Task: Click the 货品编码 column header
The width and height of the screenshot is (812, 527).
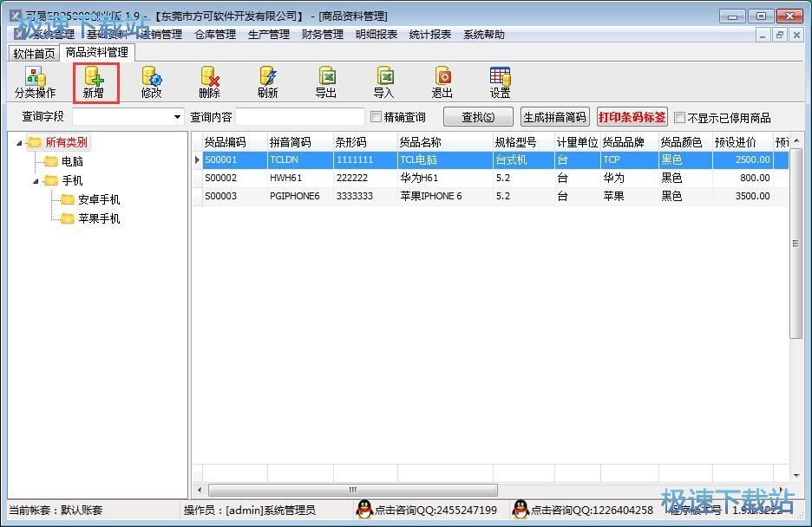Action: click(235, 141)
